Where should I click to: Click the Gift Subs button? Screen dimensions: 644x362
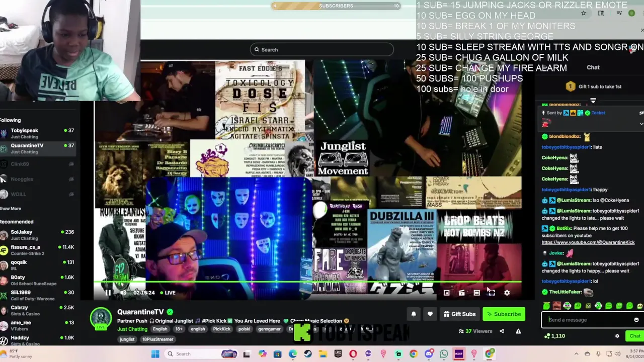(459, 314)
